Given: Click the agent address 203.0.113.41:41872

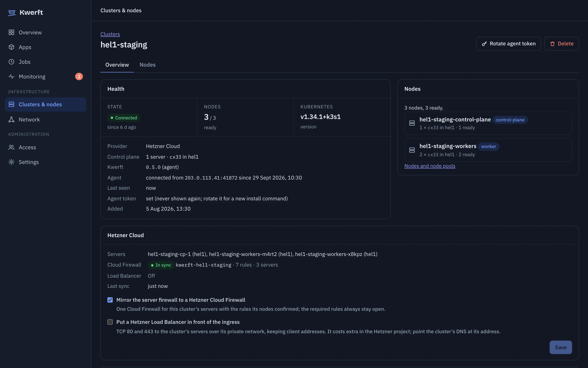Looking at the screenshot, I should 211,178.
